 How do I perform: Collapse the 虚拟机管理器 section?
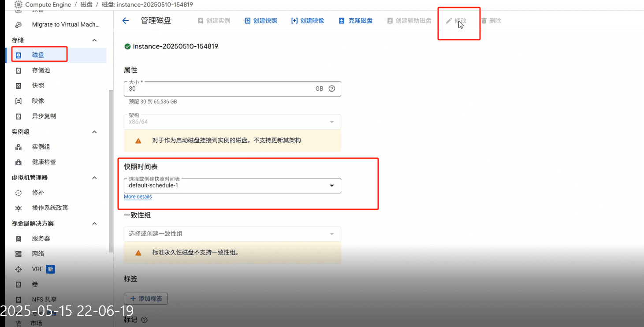(94, 178)
